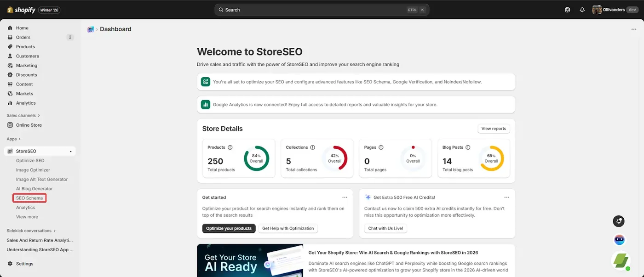Click the View reports button

(494, 129)
